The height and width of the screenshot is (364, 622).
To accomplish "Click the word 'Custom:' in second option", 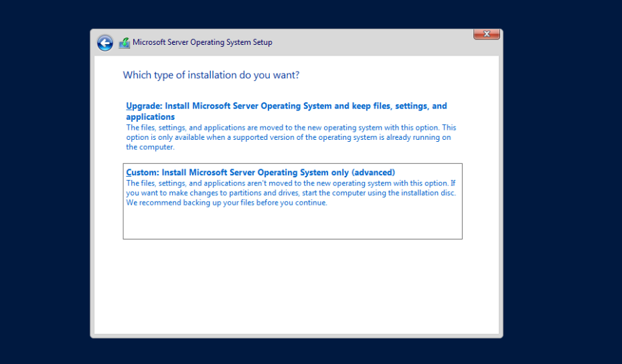I will tap(142, 173).
